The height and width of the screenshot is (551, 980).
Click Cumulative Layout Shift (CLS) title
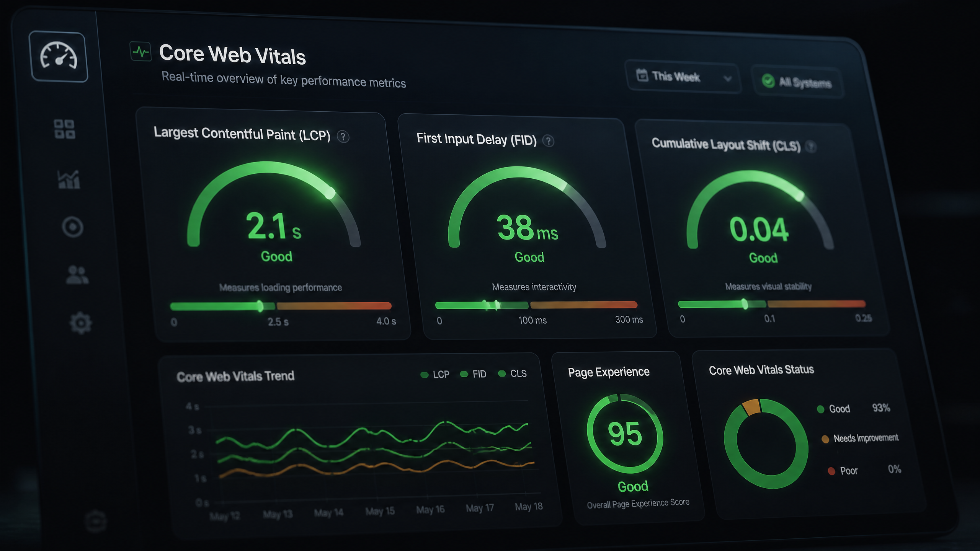tap(726, 145)
